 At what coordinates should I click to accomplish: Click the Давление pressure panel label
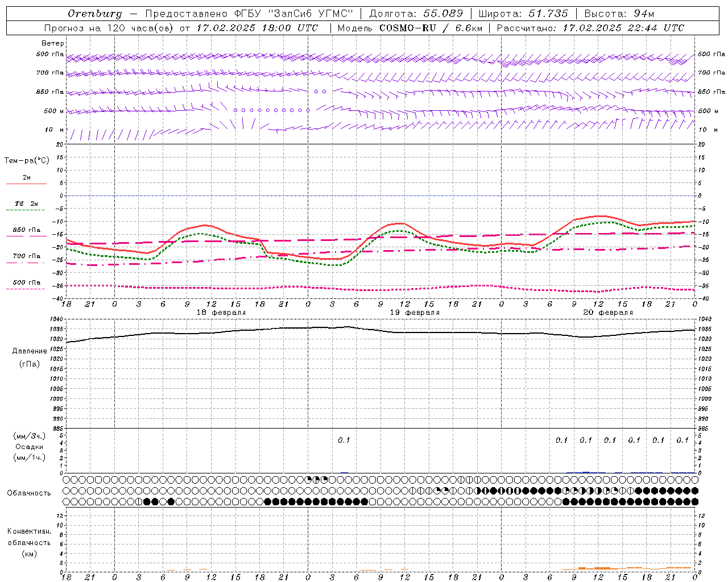click(x=30, y=351)
